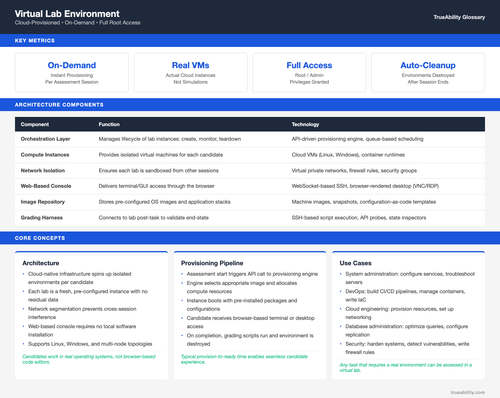500x398 pixels.
Task: Click 'Assessment start triggers API call' bullet
Action: pyautogui.click(x=252, y=274)
